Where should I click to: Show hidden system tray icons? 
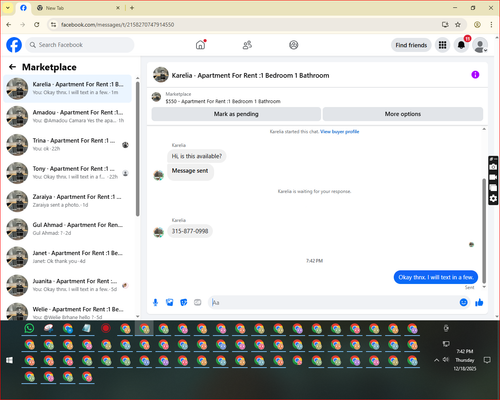tap(436, 360)
